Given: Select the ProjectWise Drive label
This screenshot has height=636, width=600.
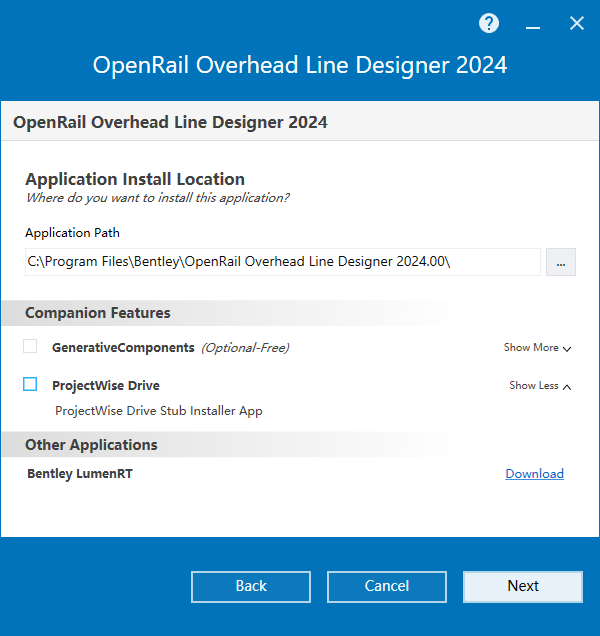Looking at the screenshot, I should [106, 385].
